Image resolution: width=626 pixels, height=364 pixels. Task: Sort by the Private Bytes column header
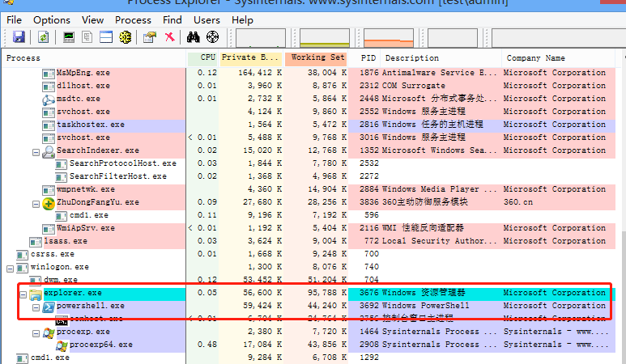(251, 58)
